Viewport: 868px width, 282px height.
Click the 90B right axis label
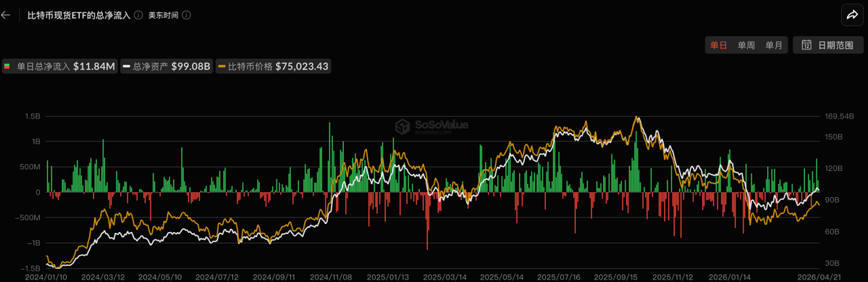[x=832, y=200]
